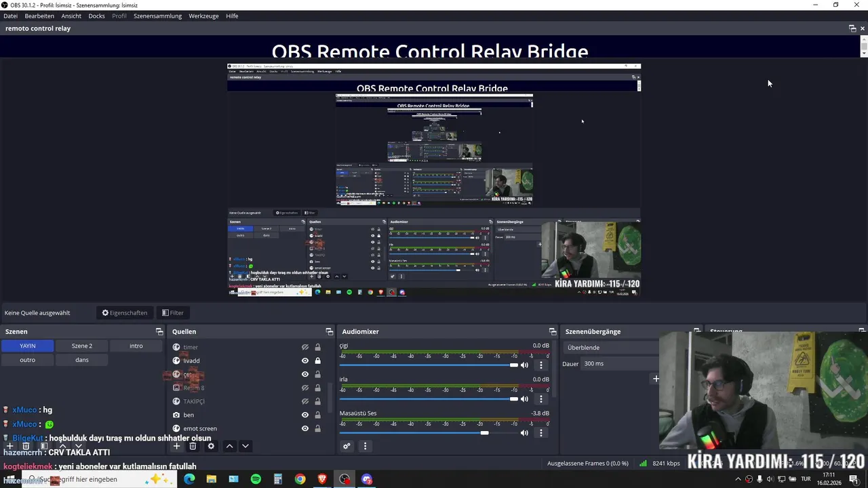Adjust the çigi volume slider
Screen dimensions: 868x488
click(x=429, y=365)
